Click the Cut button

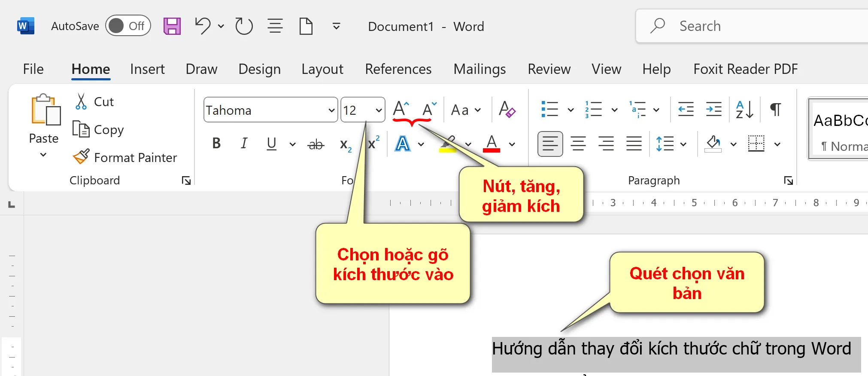pos(94,101)
